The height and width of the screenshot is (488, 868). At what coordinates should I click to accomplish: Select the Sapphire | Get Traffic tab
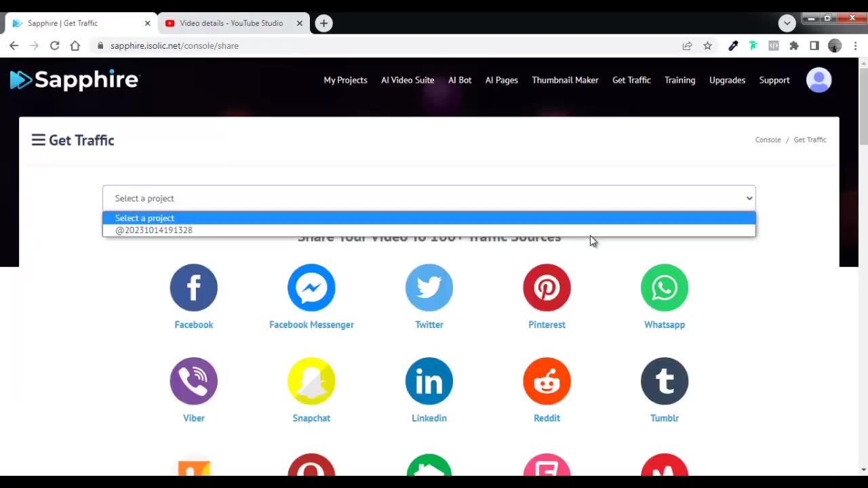(81, 23)
